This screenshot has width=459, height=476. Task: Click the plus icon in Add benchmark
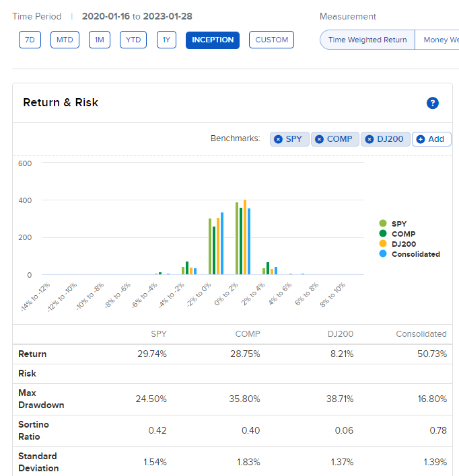[421, 139]
